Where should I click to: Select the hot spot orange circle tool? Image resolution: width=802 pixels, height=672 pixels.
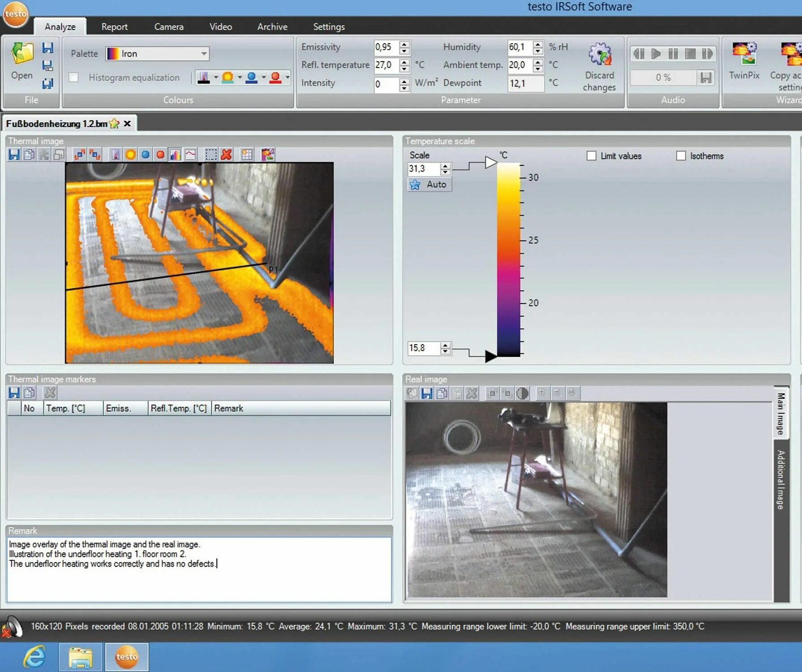pos(130,155)
